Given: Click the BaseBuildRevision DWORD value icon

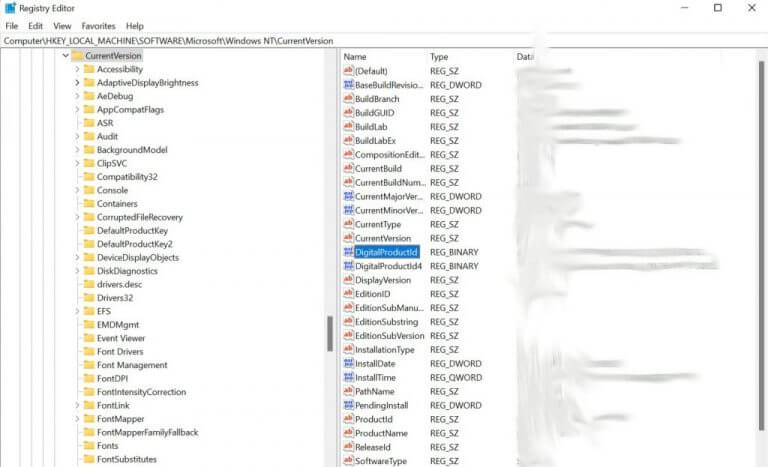Looking at the screenshot, I should [x=348, y=85].
